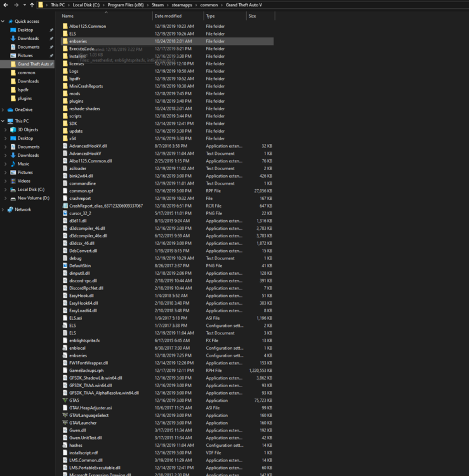
Task: Open Desktop in Quick access
Action: pyautogui.click(x=25, y=30)
